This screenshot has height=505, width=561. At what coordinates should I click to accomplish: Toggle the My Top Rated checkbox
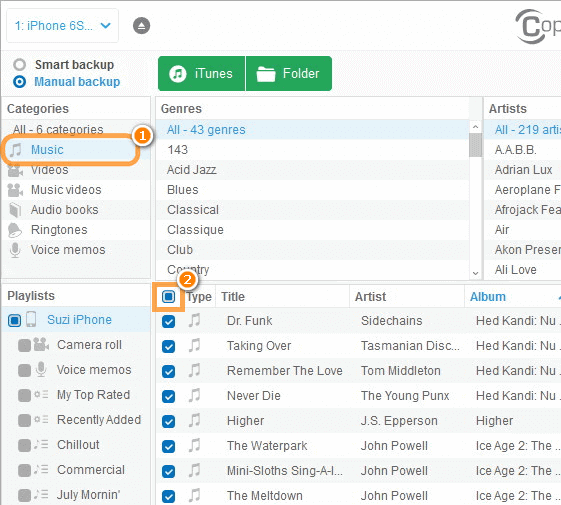point(24,396)
